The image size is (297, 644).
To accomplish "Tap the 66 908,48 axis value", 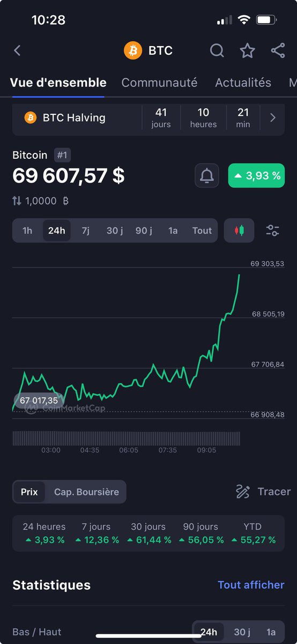I will click(x=268, y=415).
